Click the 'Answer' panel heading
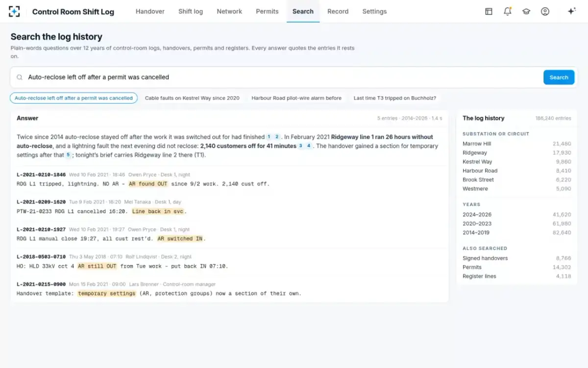The image size is (588, 368). point(27,118)
